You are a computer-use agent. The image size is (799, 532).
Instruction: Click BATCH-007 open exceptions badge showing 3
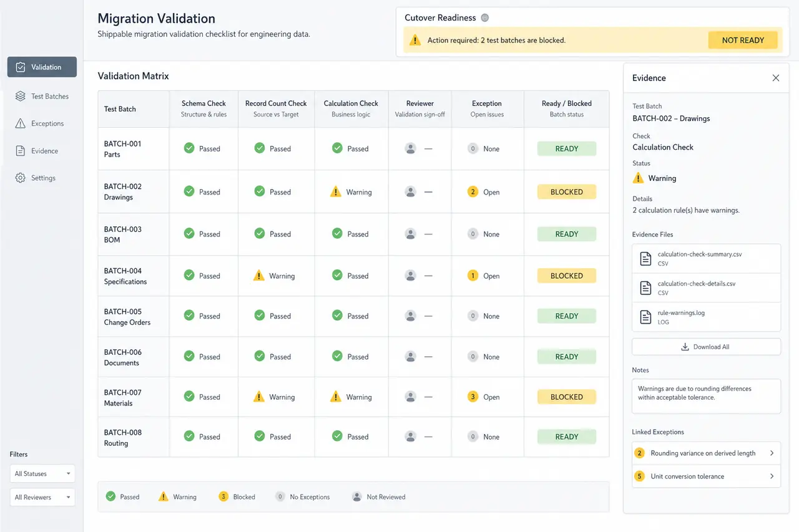pyautogui.click(x=473, y=396)
